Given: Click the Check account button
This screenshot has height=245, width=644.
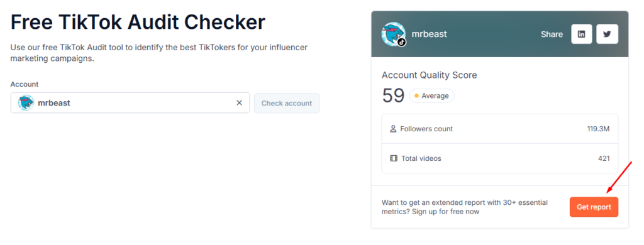Looking at the screenshot, I should [x=287, y=103].
